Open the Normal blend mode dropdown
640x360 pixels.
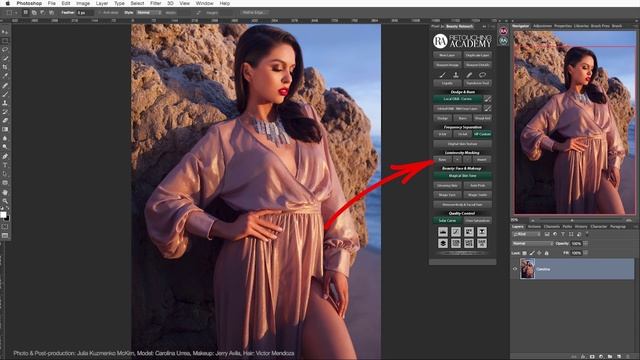point(533,244)
